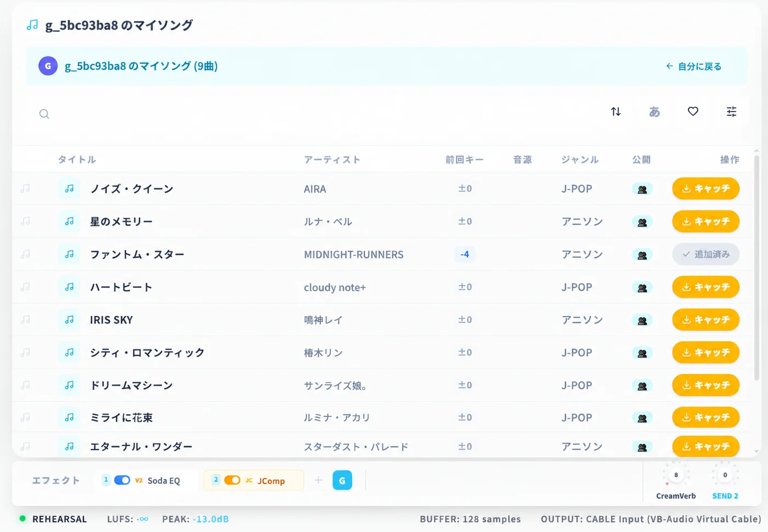
Task: Click the あ kana filter icon
Action: click(654, 112)
